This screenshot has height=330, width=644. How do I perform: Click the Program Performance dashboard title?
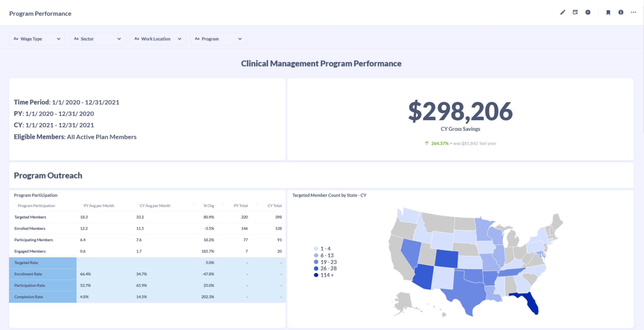[40, 14]
